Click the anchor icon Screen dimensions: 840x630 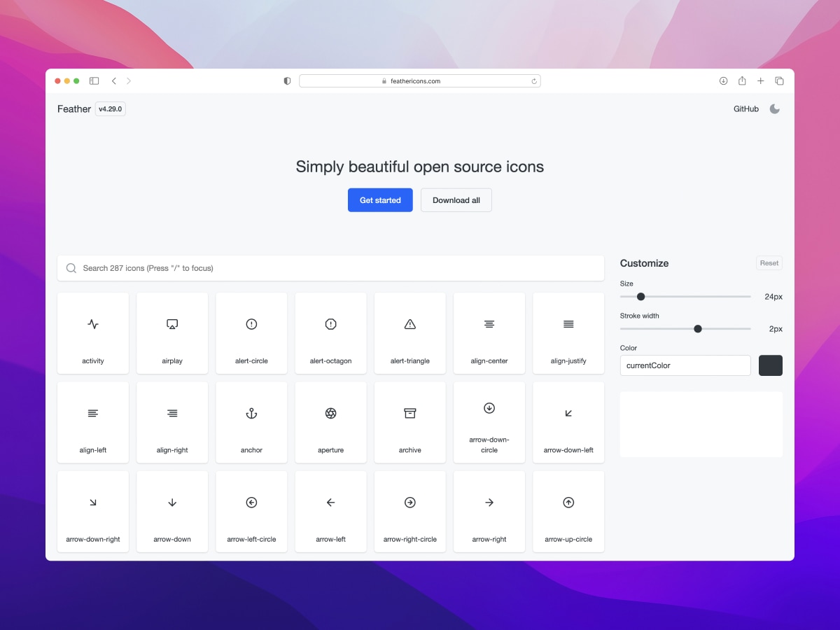(x=251, y=422)
